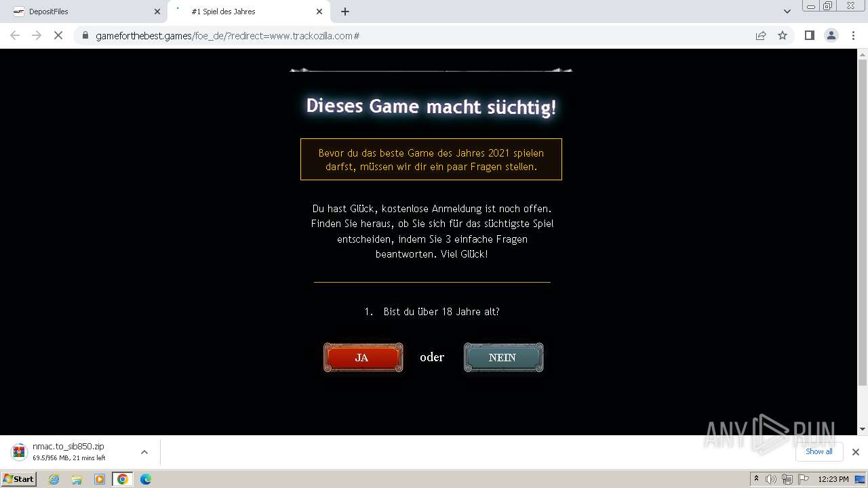
Task: Click the red JA button
Action: [363, 357]
